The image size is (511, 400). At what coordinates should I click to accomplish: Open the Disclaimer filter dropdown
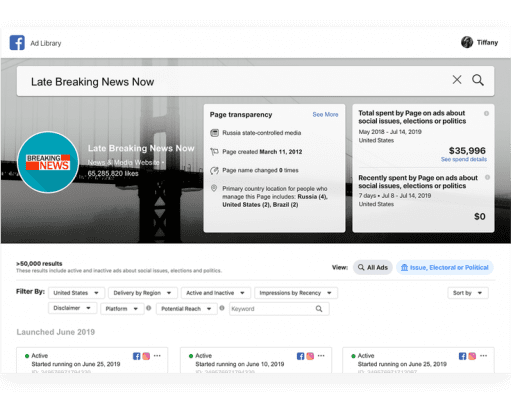click(72, 308)
